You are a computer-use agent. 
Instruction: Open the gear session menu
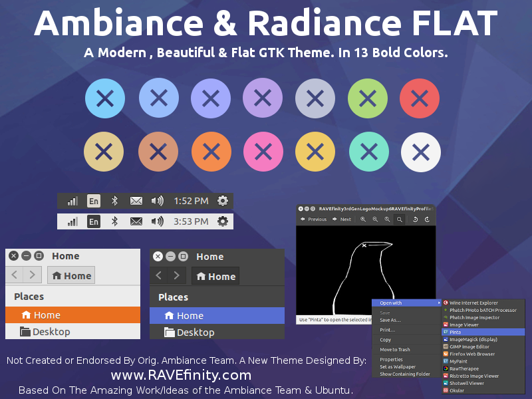222,200
